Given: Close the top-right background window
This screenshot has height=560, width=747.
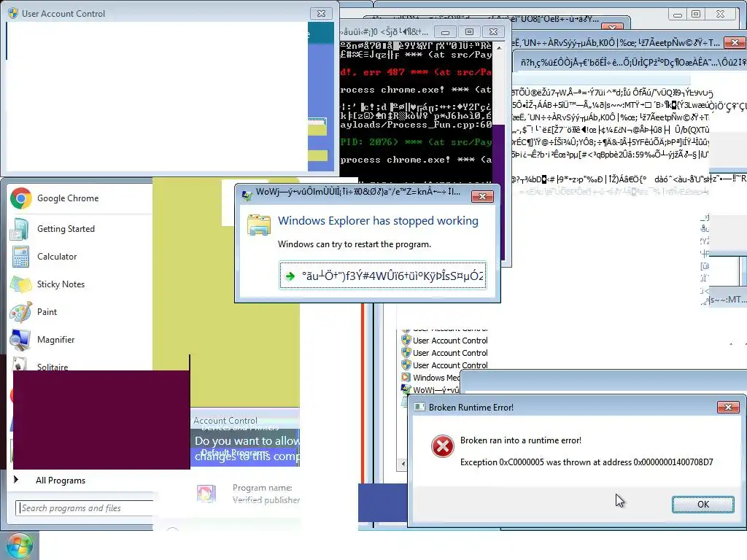Looking at the screenshot, I should pyautogui.click(x=720, y=15).
